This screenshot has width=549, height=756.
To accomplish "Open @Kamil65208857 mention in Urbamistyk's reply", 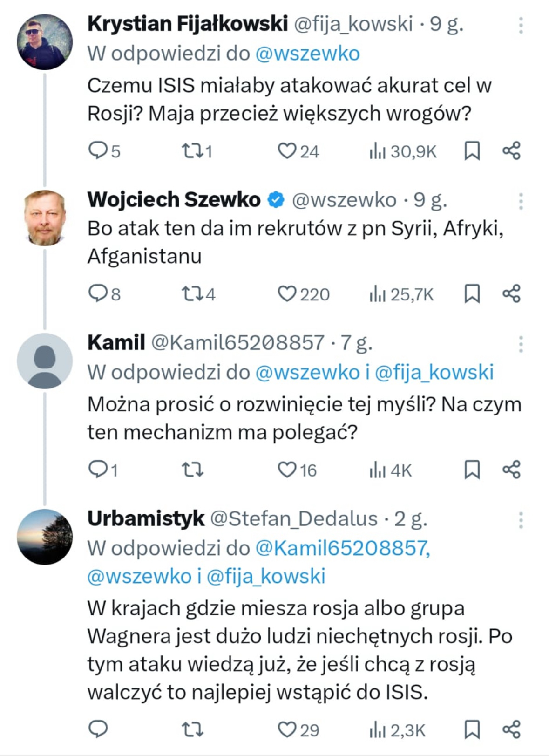I will [343, 548].
